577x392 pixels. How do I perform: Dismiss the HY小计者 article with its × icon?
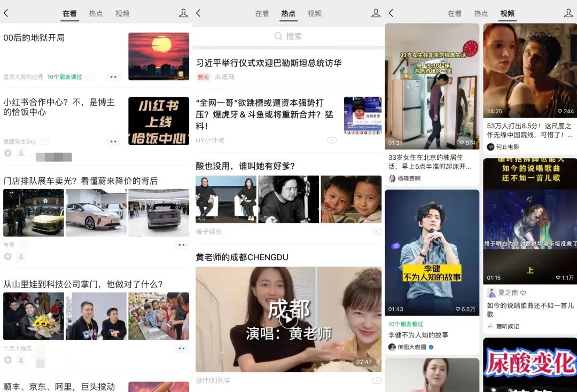pos(332,139)
